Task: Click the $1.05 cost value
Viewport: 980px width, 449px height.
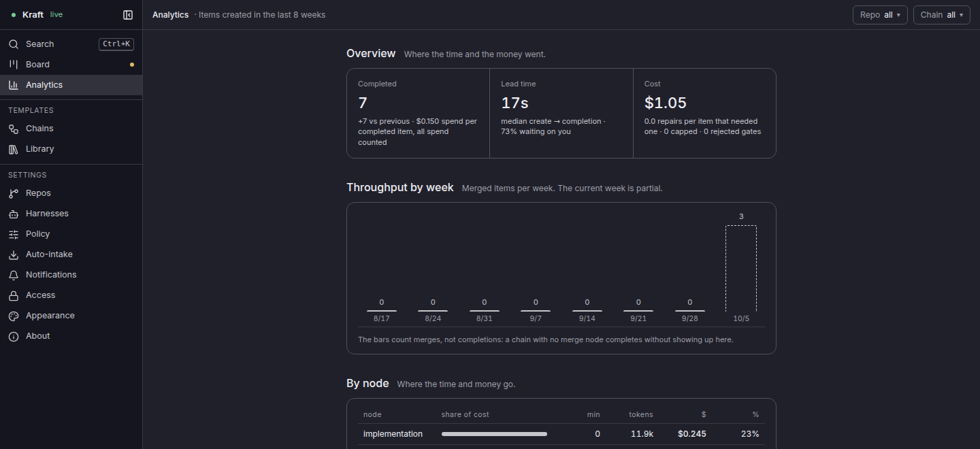Action: coord(666,103)
